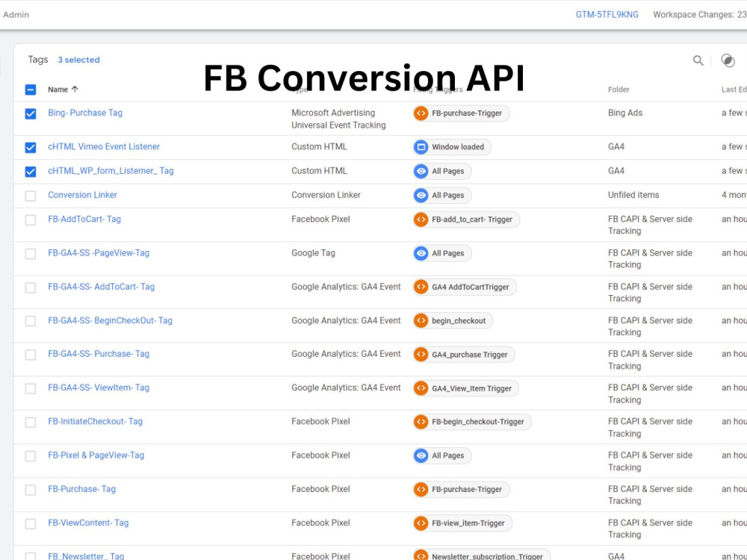The width and height of the screenshot is (747, 560).
Task: Check the FB-AddToCart- Tag checkbox
Action: click(x=31, y=220)
